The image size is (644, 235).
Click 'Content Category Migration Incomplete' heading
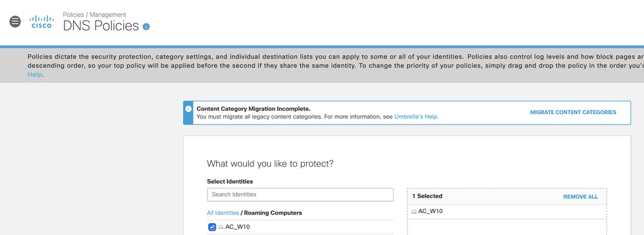click(x=253, y=109)
